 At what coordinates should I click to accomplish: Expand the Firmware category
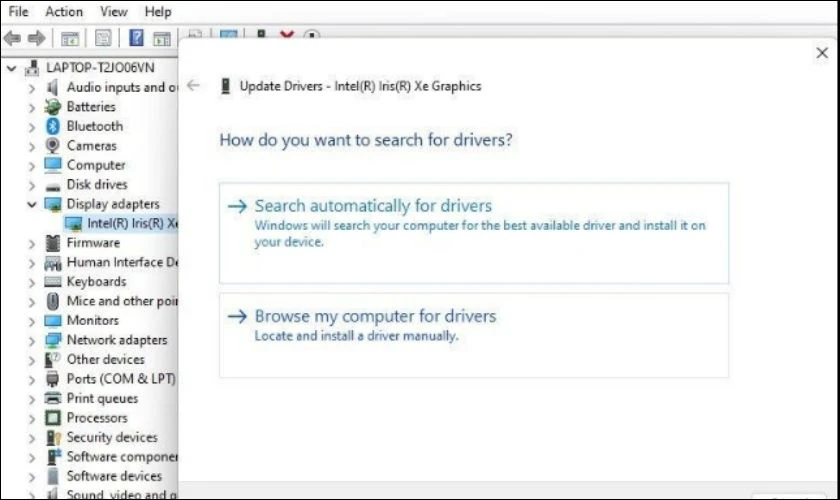(32, 243)
